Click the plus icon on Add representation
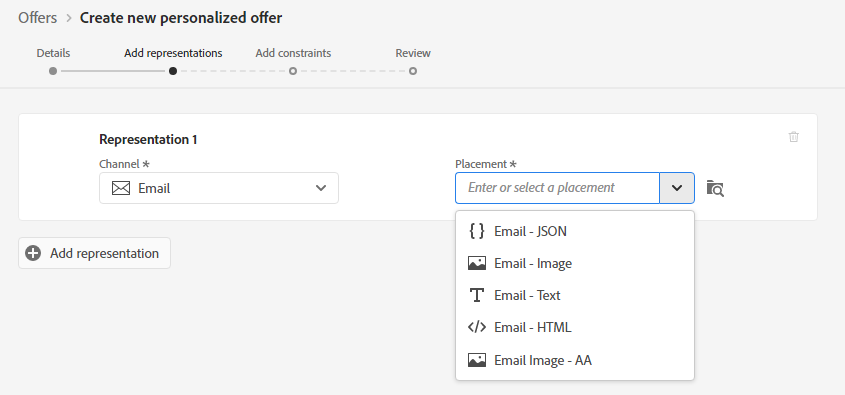This screenshot has height=395, width=845. pyautogui.click(x=33, y=253)
